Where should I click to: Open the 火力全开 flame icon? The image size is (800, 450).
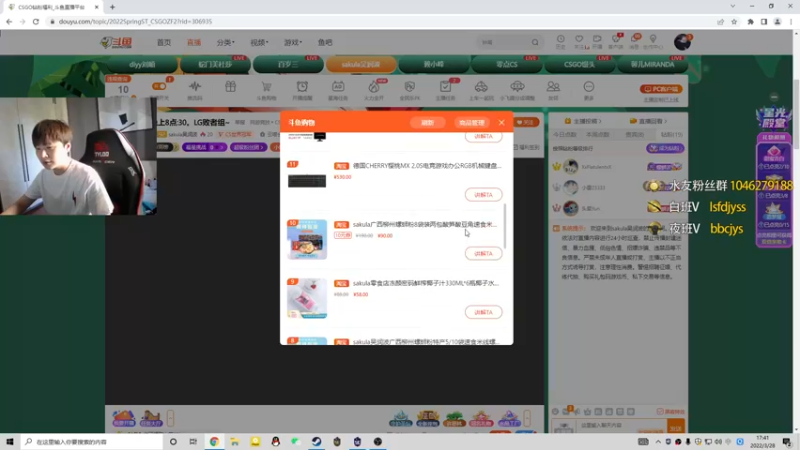point(374,89)
